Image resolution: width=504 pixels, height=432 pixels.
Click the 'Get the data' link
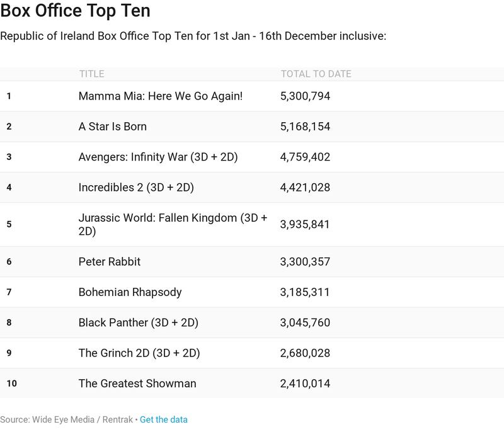[x=163, y=419]
